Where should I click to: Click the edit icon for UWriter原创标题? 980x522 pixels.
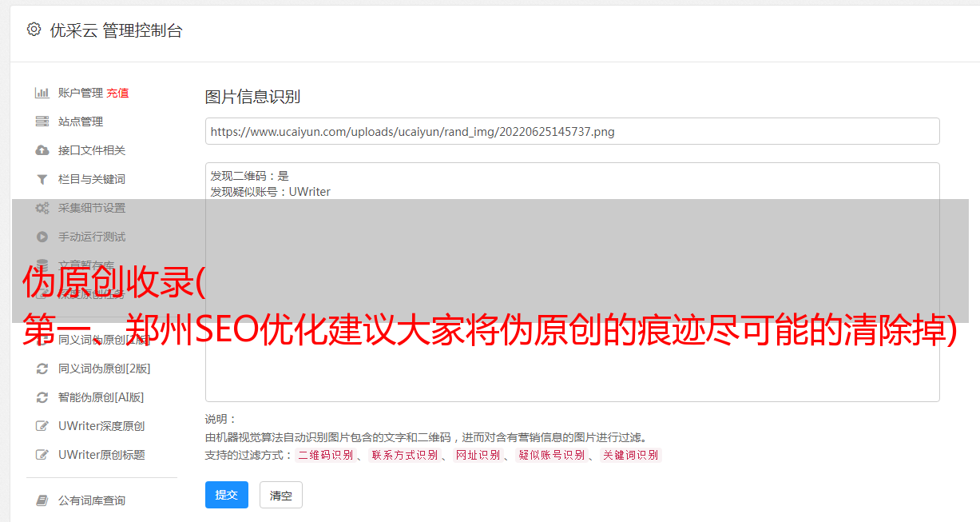click(x=42, y=455)
